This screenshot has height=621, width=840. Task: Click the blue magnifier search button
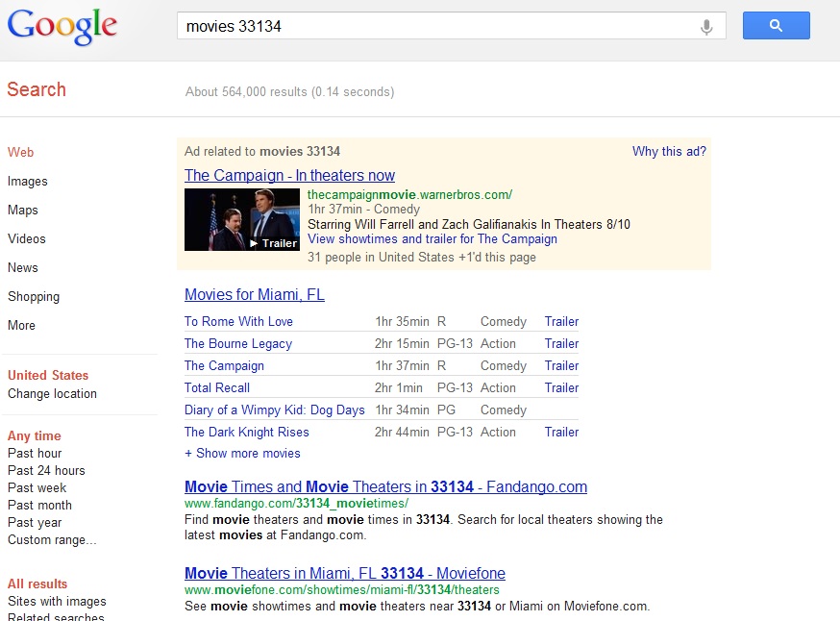coord(777,25)
